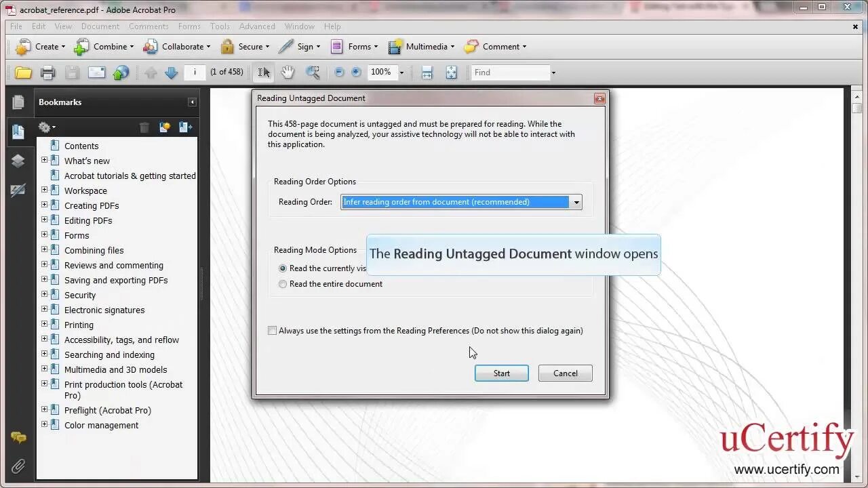The image size is (868, 488).
Task: Open the Create toolbar dropdown
Action: click(x=41, y=47)
